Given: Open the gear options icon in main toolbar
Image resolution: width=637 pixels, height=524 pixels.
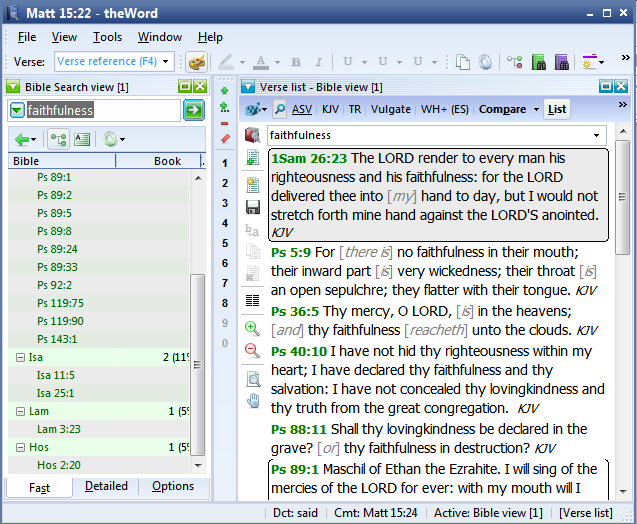Looking at the screenshot, I should point(485,62).
